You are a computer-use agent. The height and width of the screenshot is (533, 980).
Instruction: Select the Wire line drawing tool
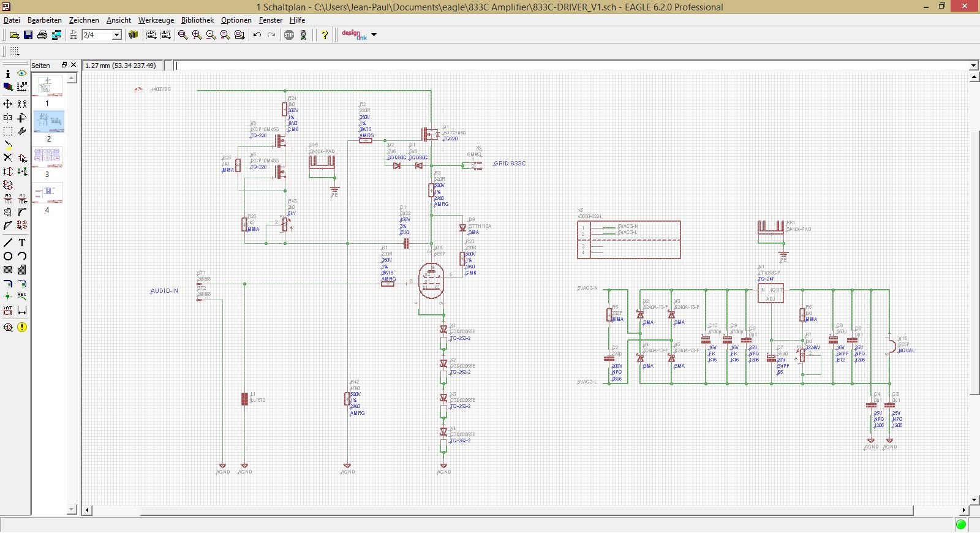click(x=8, y=243)
